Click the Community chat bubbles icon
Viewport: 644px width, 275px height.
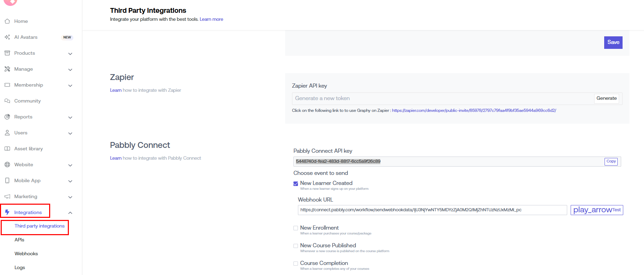tap(7, 101)
